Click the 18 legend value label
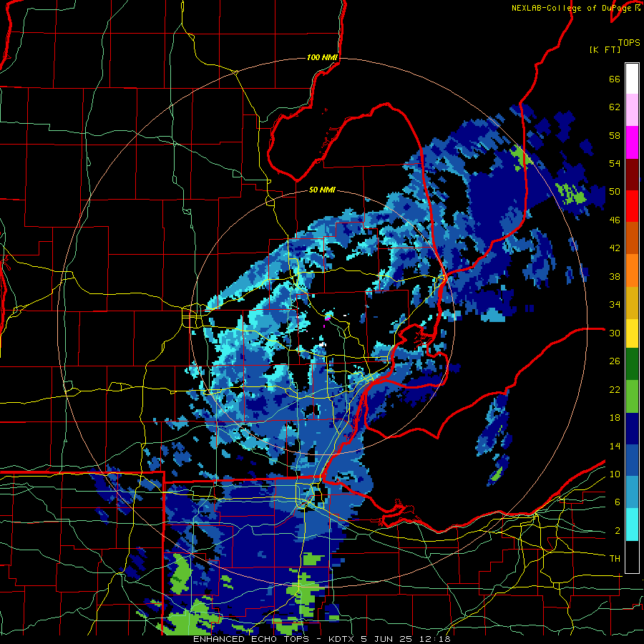The image size is (644, 644). tap(615, 418)
